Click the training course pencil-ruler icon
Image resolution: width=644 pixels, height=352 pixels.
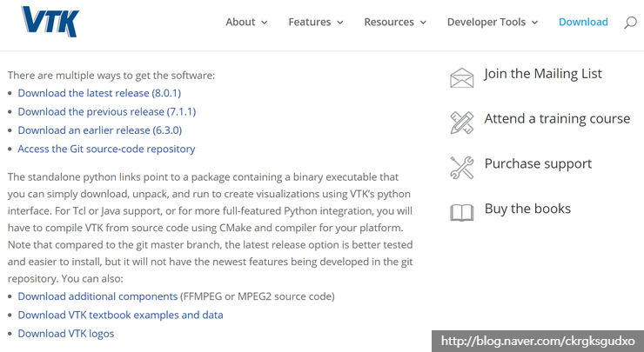point(461,122)
